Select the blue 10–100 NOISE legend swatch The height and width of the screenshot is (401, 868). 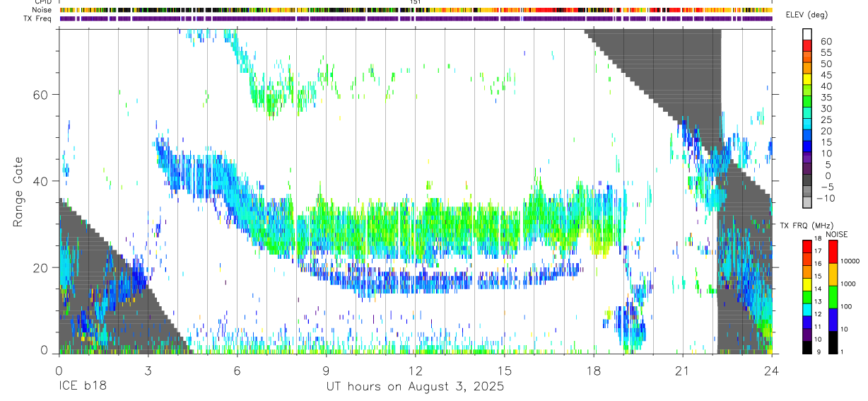click(833, 320)
